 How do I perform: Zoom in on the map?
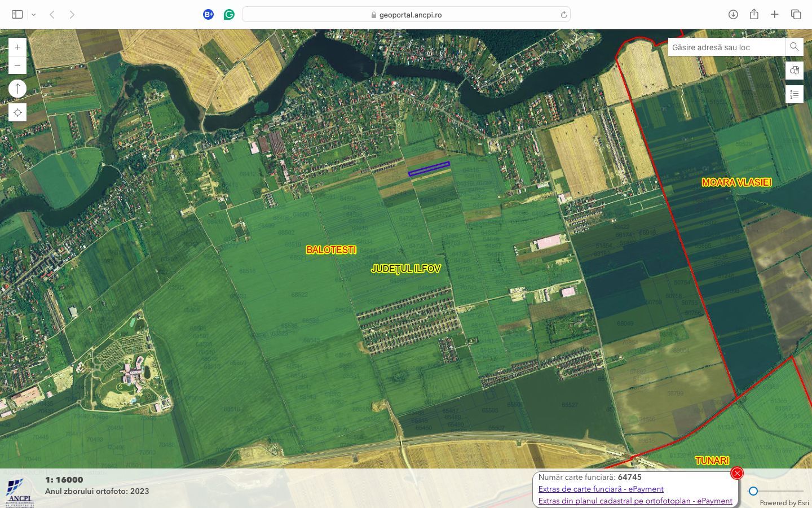17,47
